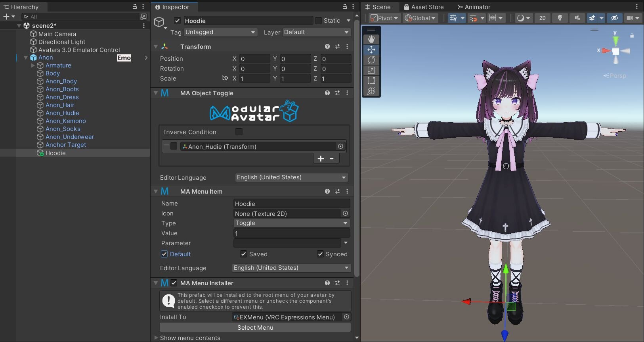
Task: Toggle scene visibility hidden-objects icon
Action: (x=615, y=18)
